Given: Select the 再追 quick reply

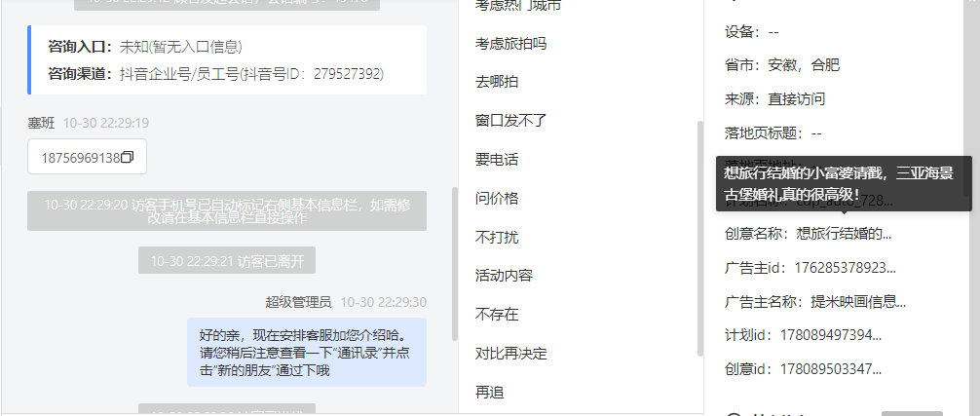Looking at the screenshot, I should (489, 393).
